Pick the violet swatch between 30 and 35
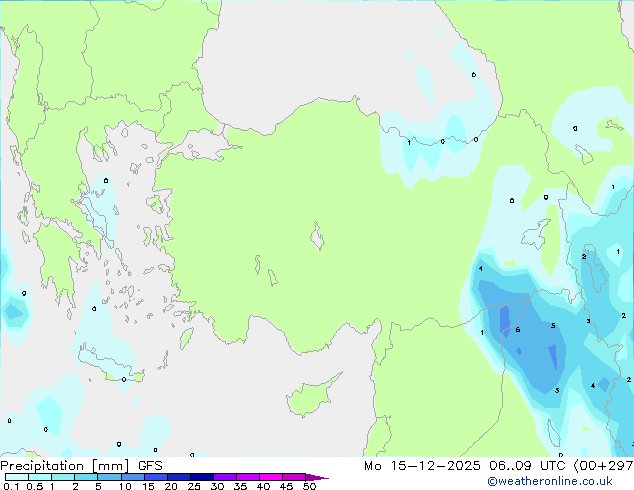Screen dimensions: 634x490 coord(225,477)
